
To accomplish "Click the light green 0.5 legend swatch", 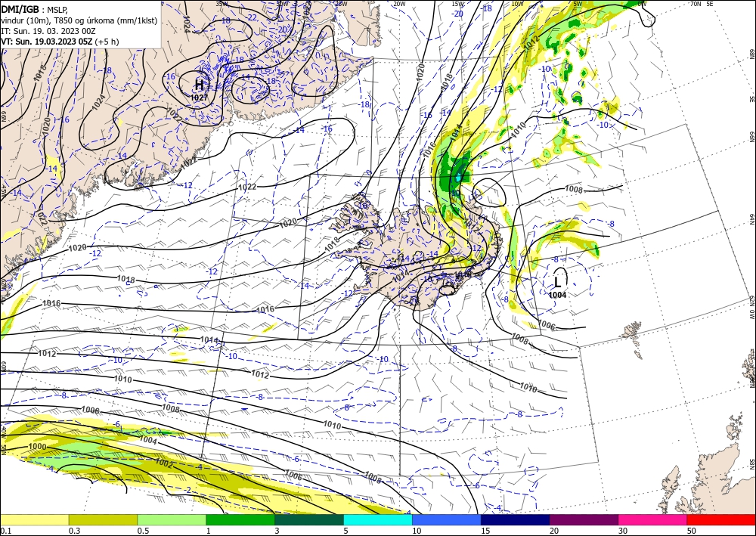I will [172, 519].
